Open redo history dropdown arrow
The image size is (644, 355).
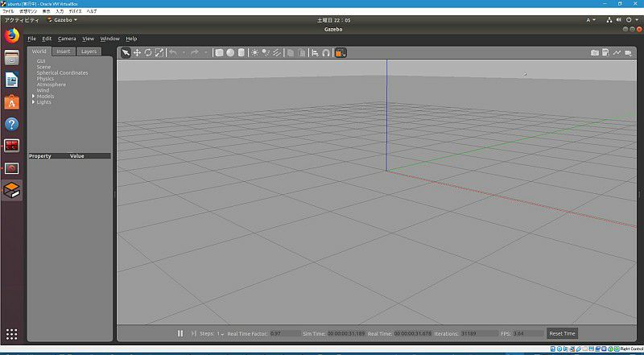[x=206, y=52]
